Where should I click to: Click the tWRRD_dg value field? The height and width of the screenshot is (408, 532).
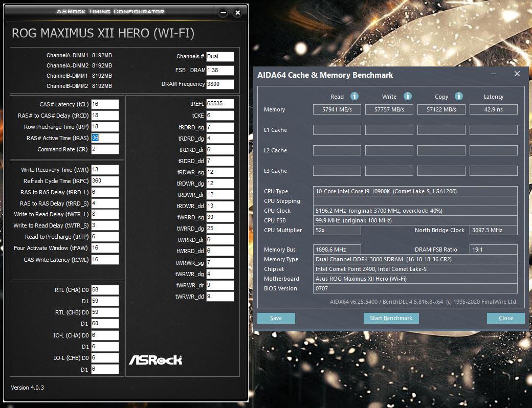pos(220,229)
